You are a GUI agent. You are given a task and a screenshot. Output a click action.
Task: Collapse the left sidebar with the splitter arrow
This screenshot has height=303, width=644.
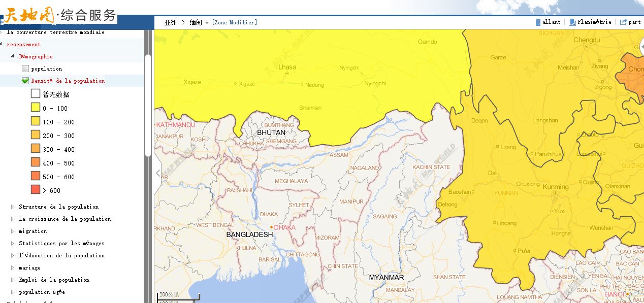pos(157,174)
